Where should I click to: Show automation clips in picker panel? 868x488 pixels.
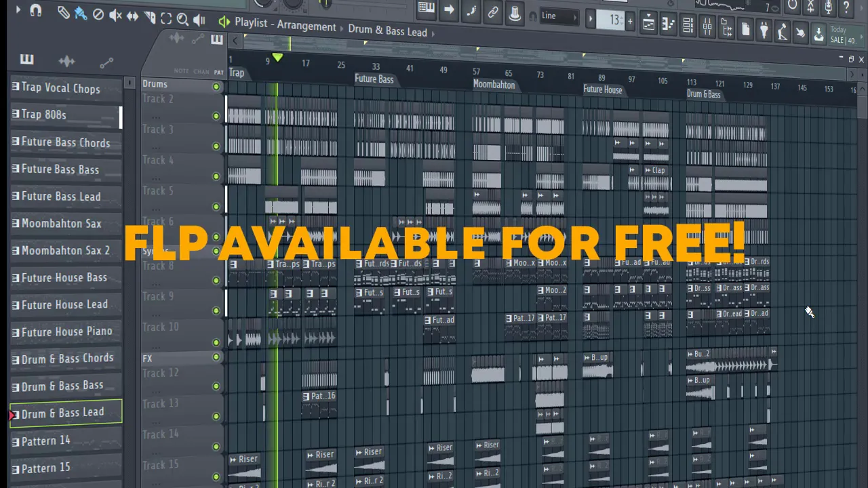106,64
